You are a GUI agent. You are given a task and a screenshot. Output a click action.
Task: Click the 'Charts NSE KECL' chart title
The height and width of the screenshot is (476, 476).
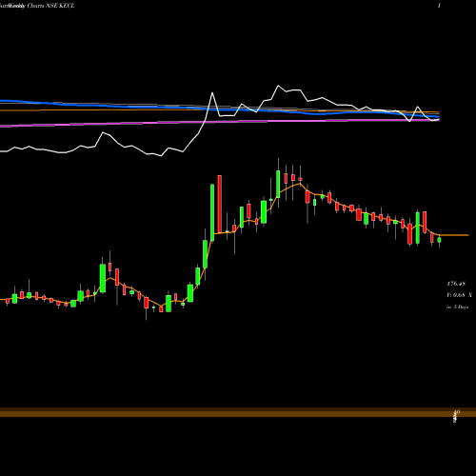tap(51, 6)
